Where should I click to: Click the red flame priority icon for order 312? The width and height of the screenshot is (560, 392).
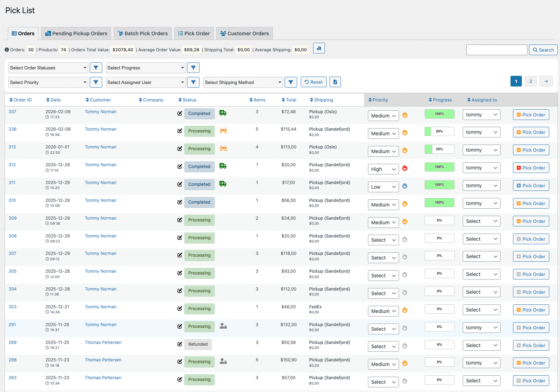[x=405, y=168]
